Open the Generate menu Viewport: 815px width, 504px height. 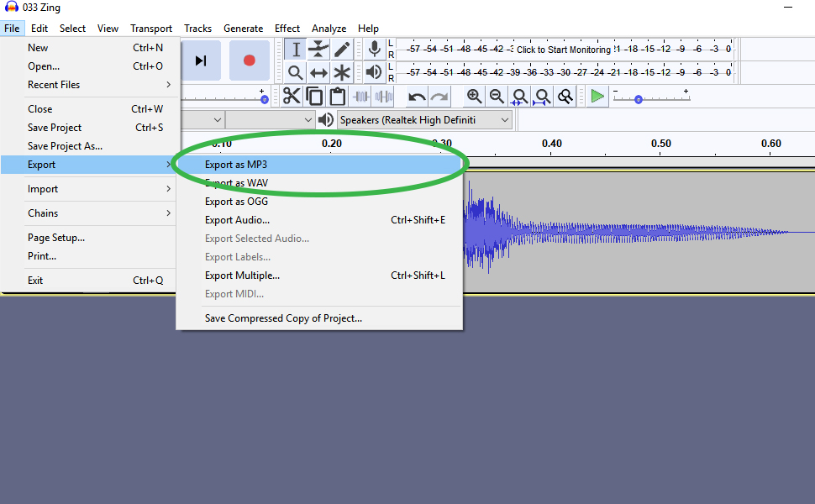point(244,29)
